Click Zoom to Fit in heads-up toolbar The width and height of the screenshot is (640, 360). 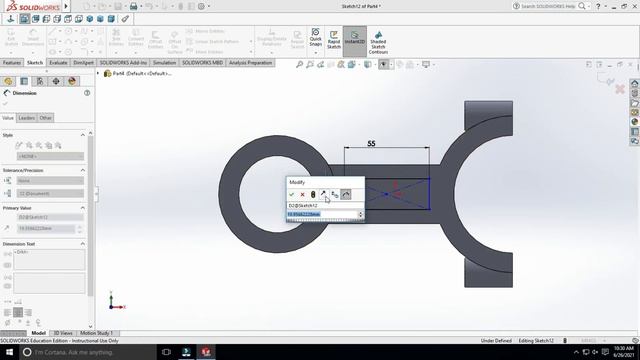pos(300,64)
